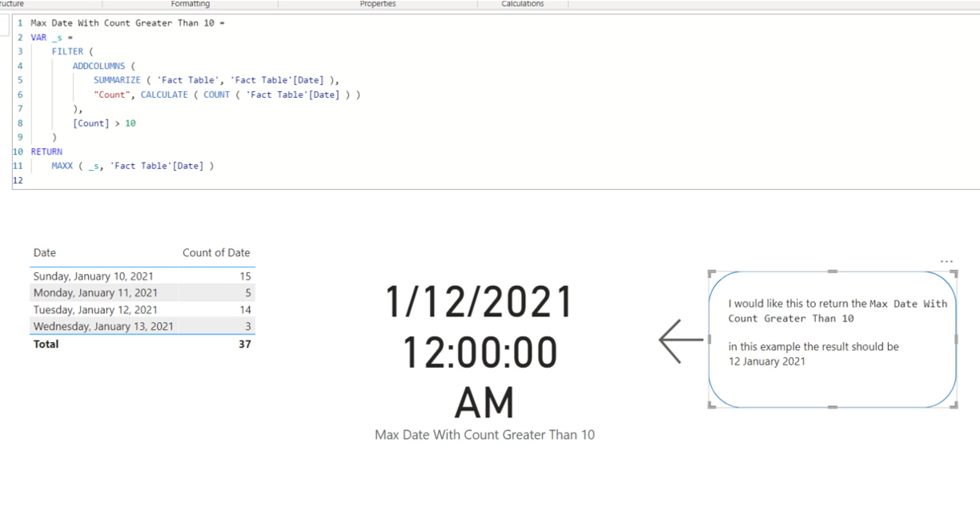The image size is (980, 528).
Task: Select the Properties ribbon group label
Action: pos(378,4)
